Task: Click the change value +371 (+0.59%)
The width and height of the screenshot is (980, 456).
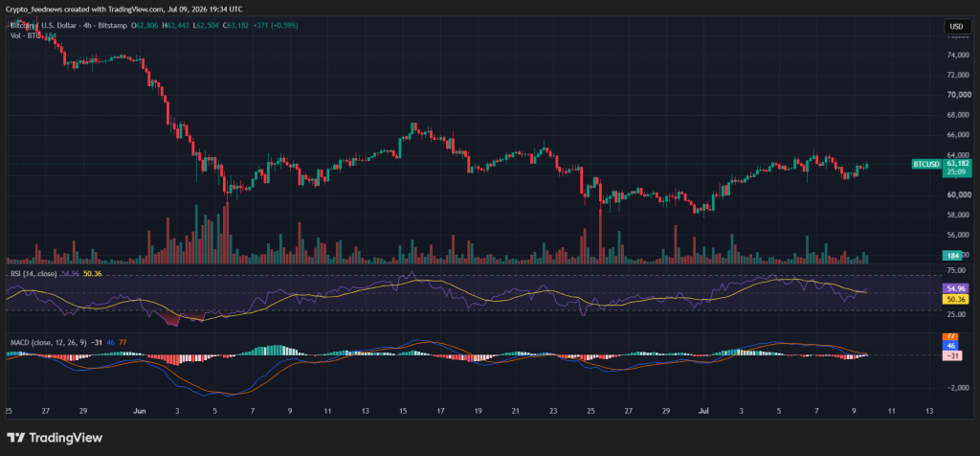Action: 276,26
